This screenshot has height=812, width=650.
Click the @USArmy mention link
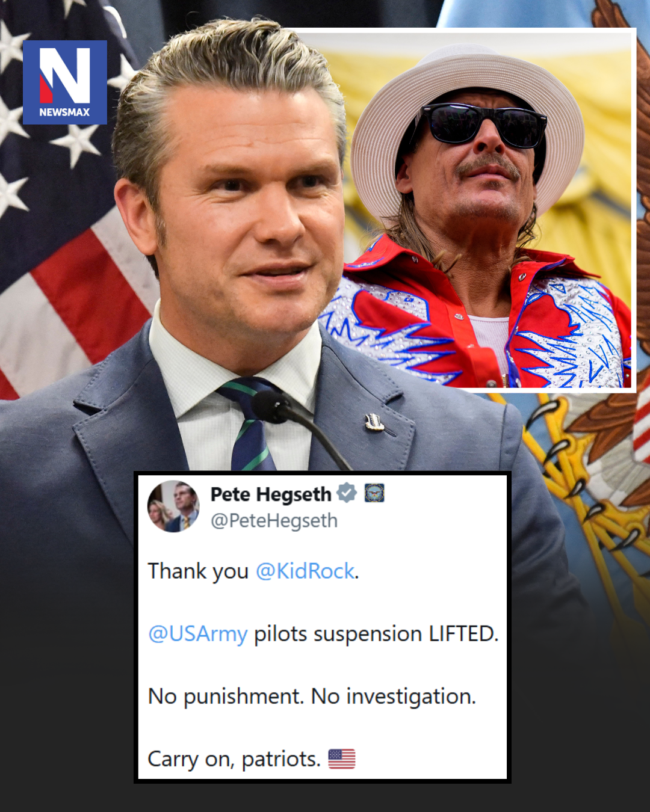[198, 634]
